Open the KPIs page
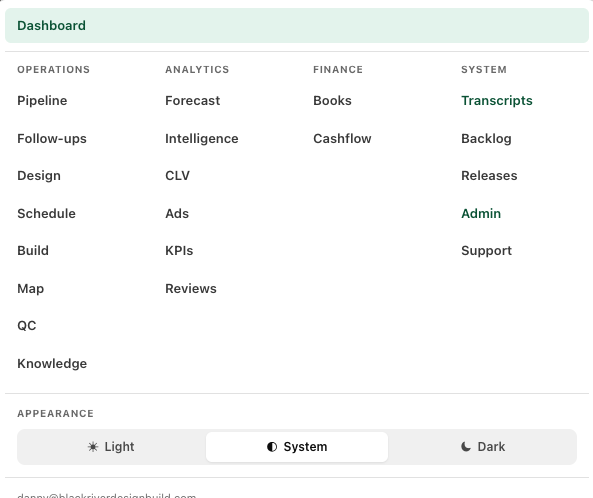 tap(179, 251)
